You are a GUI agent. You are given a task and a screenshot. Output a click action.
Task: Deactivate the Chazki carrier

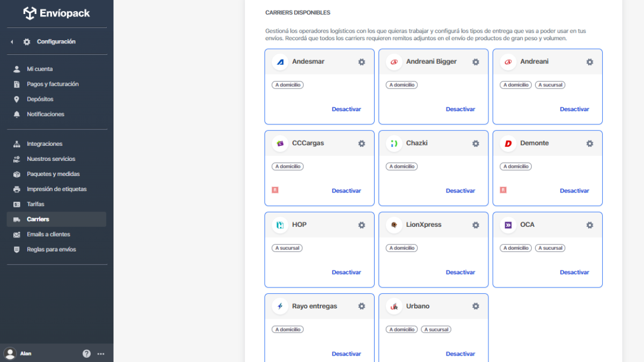click(x=460, y=191)
